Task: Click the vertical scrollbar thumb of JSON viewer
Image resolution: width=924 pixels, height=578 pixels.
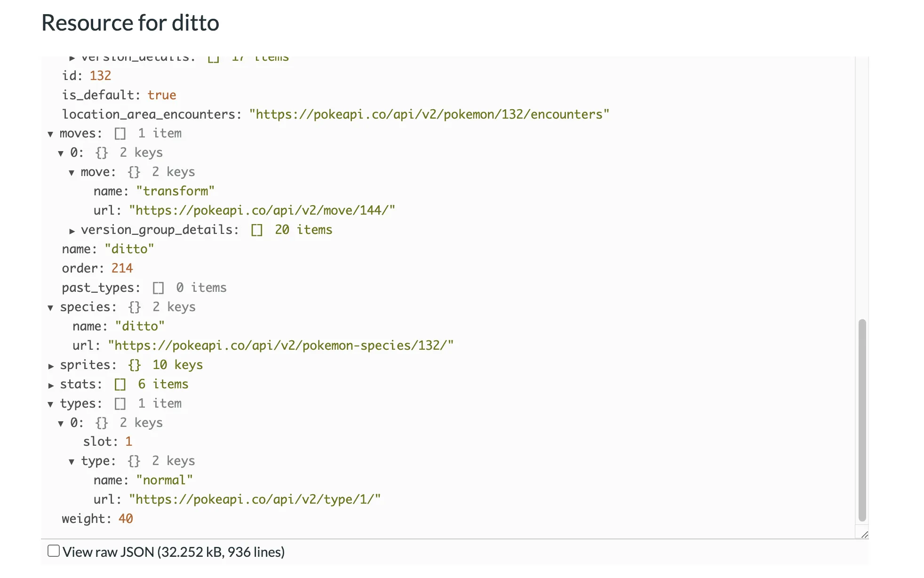Action: [862, 420]
